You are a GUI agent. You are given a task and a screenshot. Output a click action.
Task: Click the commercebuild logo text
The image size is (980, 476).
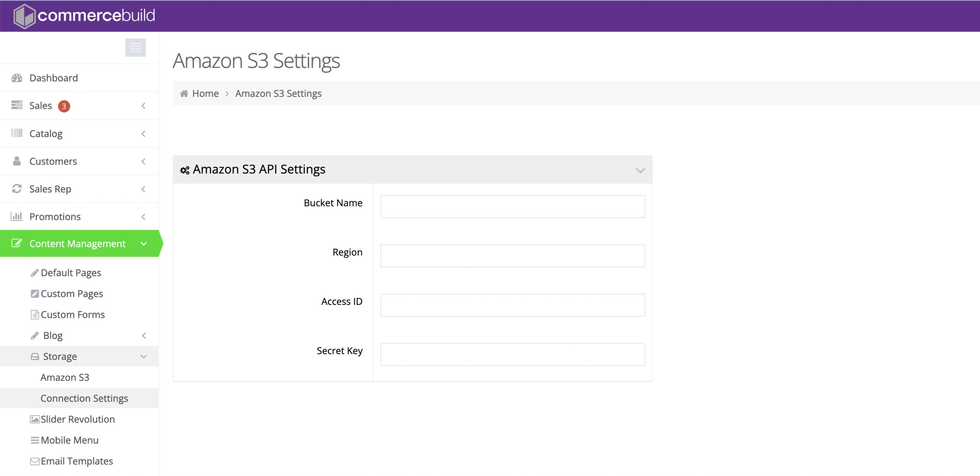pyautogui.click(x=96, y=15)
